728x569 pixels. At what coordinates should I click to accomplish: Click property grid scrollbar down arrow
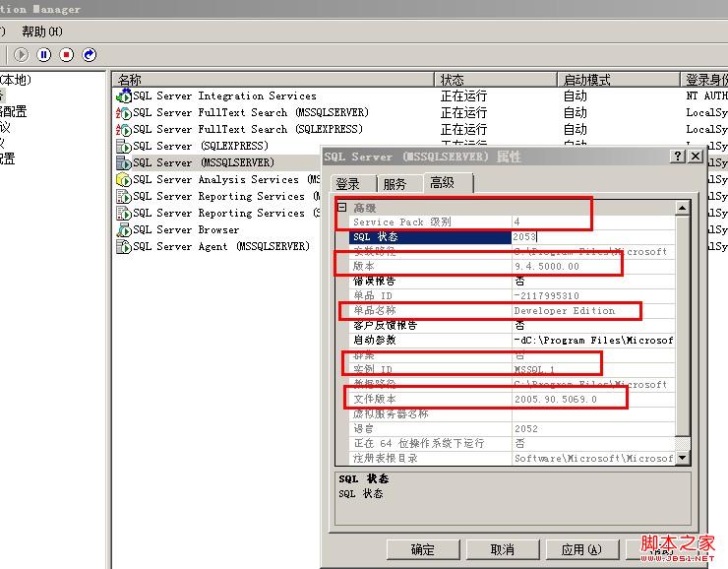pos(682,458)
